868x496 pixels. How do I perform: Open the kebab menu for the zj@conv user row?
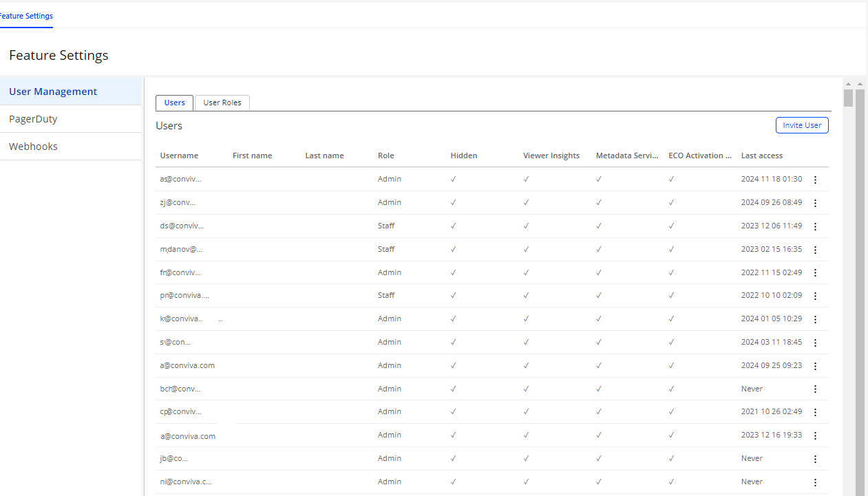815,203
